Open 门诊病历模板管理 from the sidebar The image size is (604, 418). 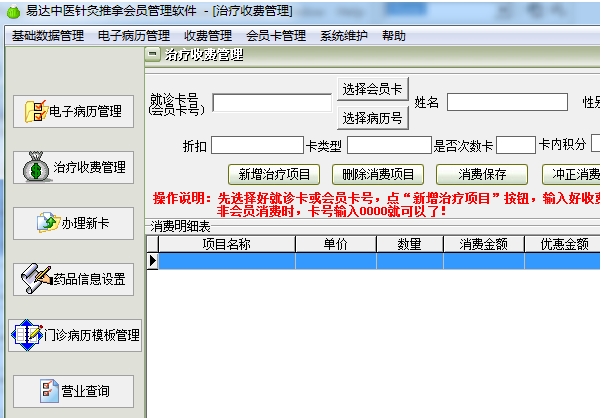coord(75,335)
